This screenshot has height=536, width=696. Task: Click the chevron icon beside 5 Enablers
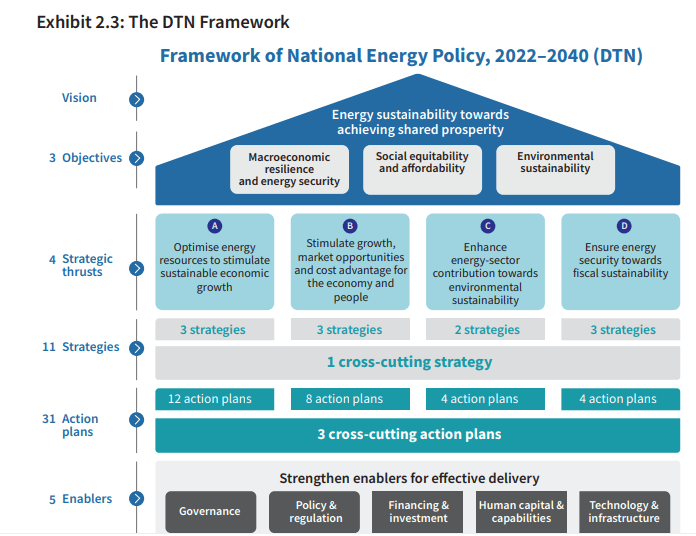[137, 499]
